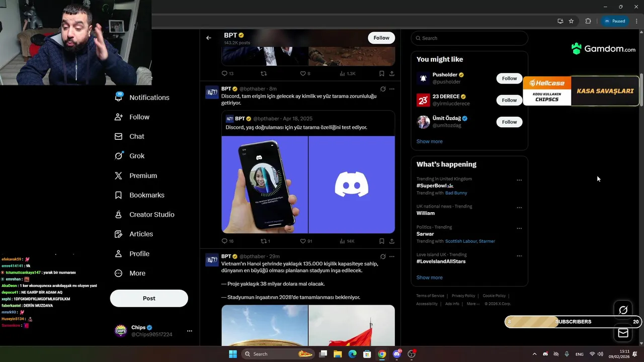
Task: Show more suggestions under You might like
Action: 430,141
